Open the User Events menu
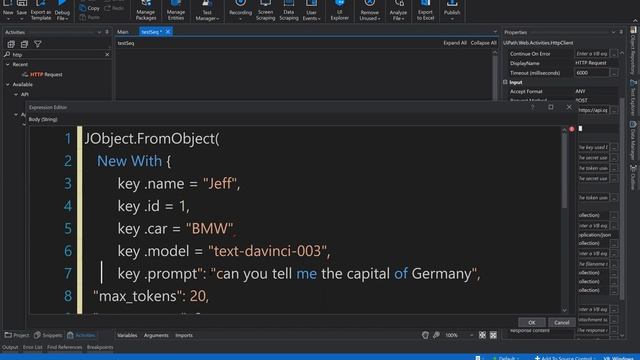The width and height of the screenshot is (640, 360). pos(311,10)
